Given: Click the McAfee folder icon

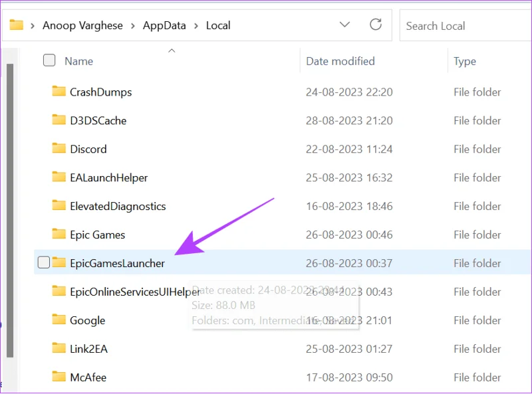Looking at the screenshot, I should 59,376.
